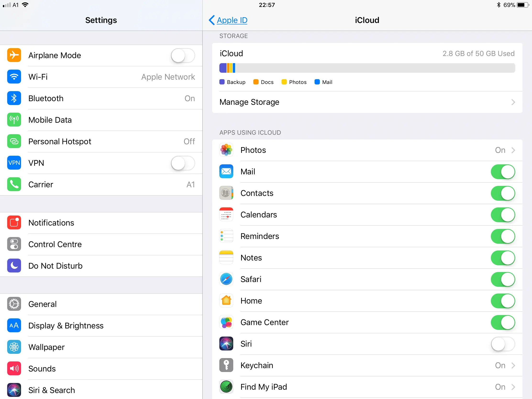The image size is (532, 399).
Task: Open Wi-Fi settings via the Wi-Fi icon
Action: pos(14,77)
